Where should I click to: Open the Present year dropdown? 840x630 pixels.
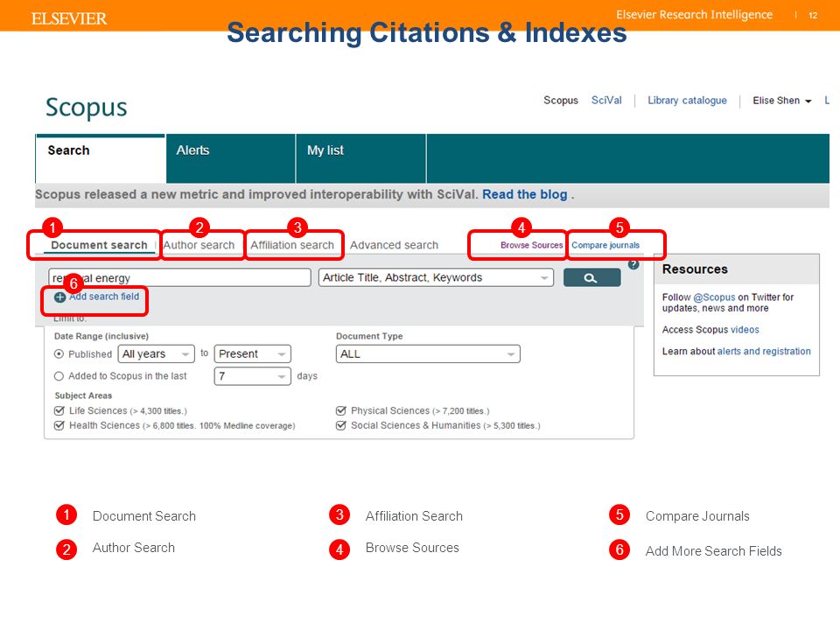253,354
